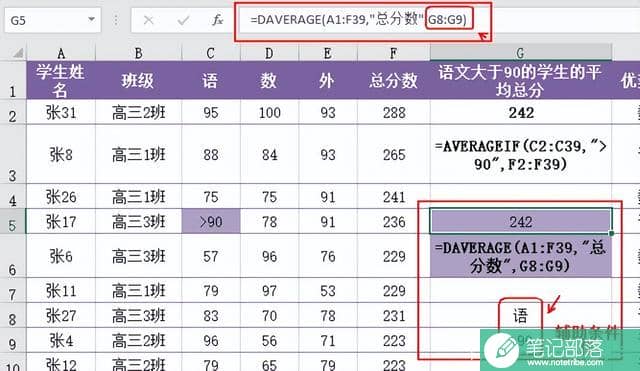Screen dimensions: 640x371
Task: Open the insert function fx icon
Action: (x=218, y=20)
